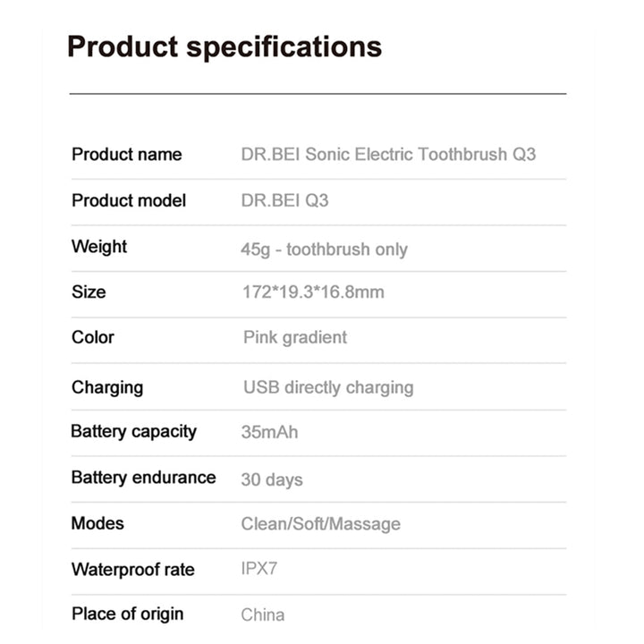This screenshot has width=644, height=644.
Task: Click the Product specifications heading
Action: click(x=225, y=47)
